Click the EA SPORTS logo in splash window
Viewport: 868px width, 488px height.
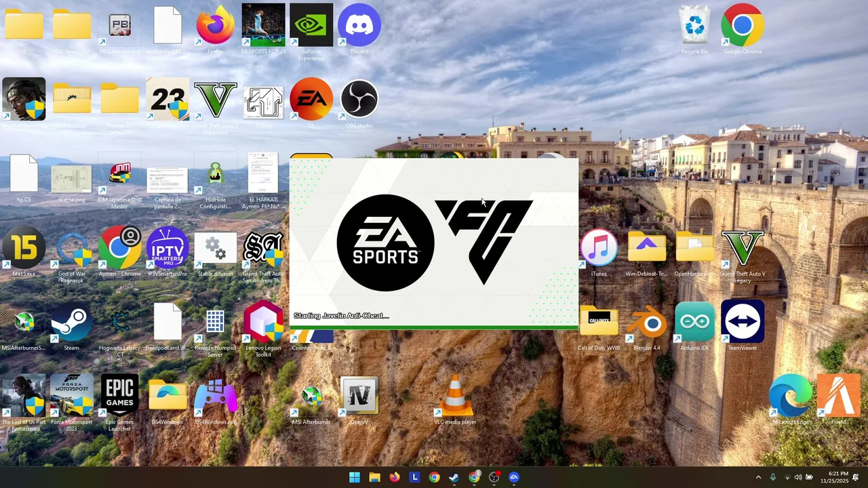click(385, 243)
